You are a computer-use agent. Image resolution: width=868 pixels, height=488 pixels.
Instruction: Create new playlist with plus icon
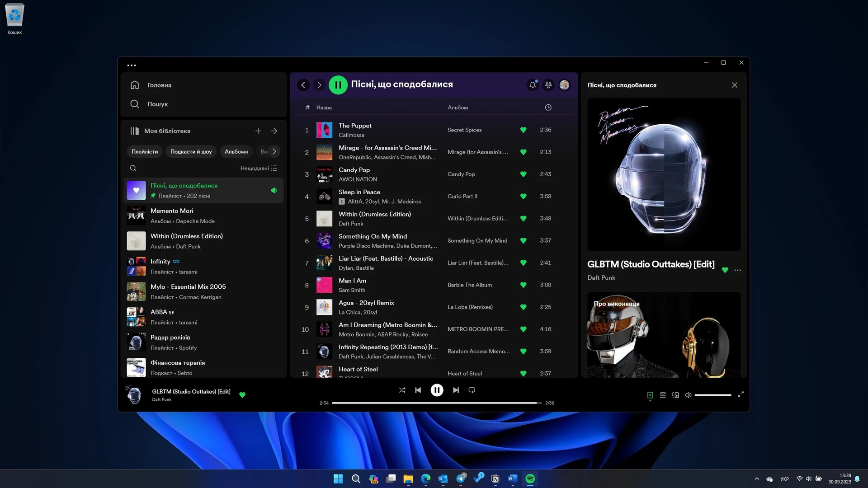click(258, 131)
